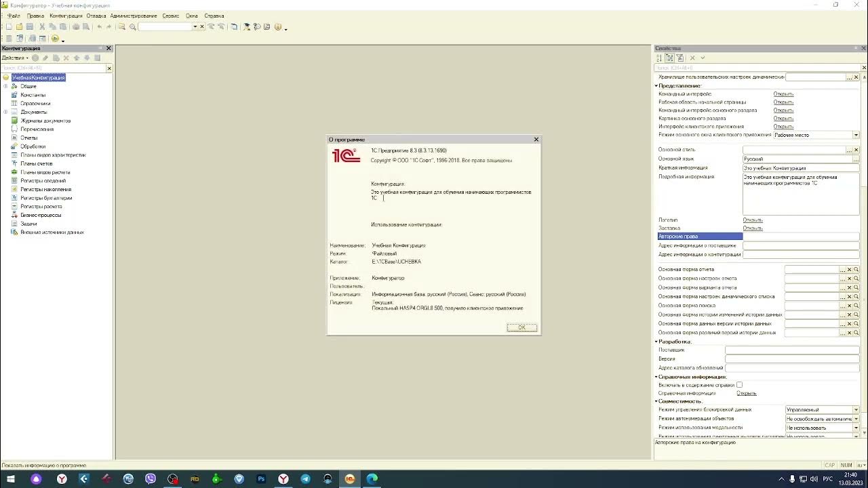Click the green Start debugging play icon

(55, 39)
